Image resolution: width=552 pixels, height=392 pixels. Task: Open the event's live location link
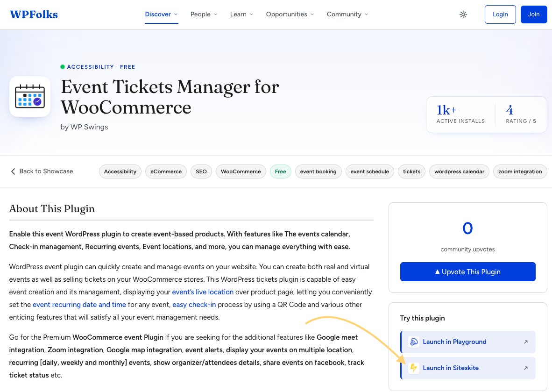point(203,292)
